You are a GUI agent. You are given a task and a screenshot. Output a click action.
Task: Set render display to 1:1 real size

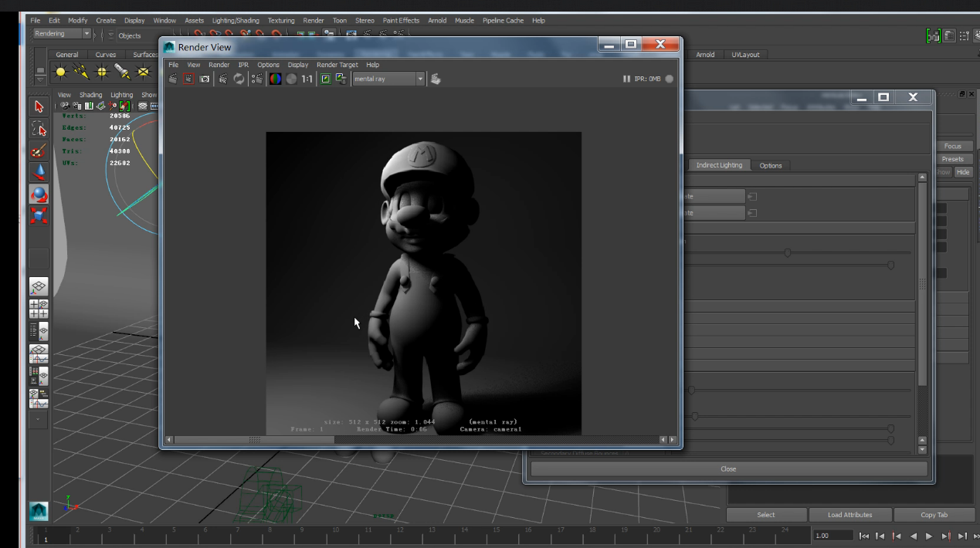[307, 79]
